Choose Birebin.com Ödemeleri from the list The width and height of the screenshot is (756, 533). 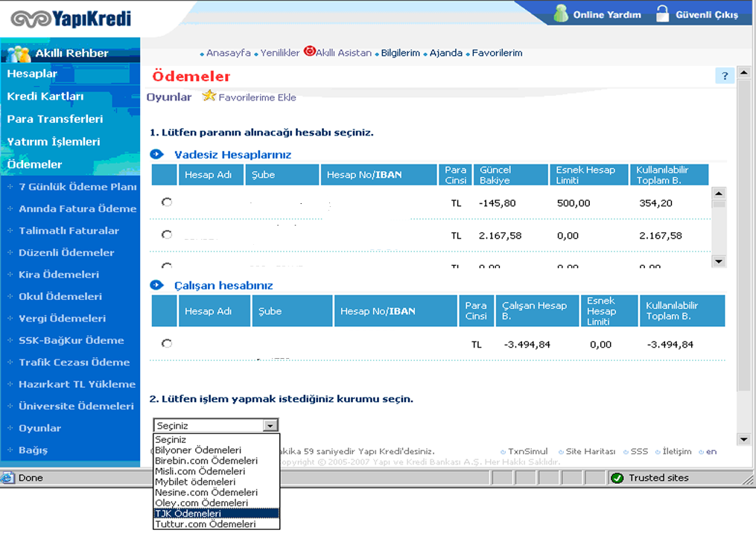[217, 461]
